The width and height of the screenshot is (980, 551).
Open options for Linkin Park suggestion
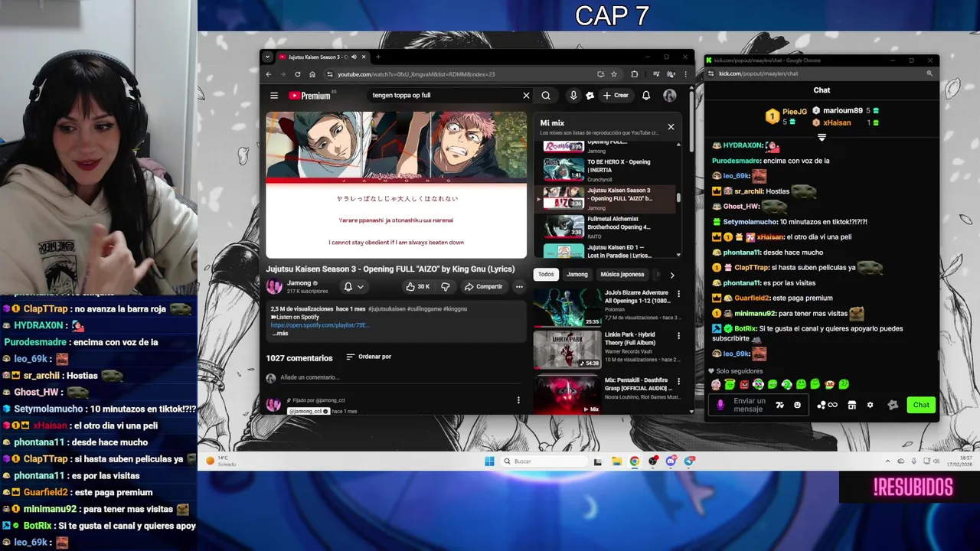tap(678, 336)
